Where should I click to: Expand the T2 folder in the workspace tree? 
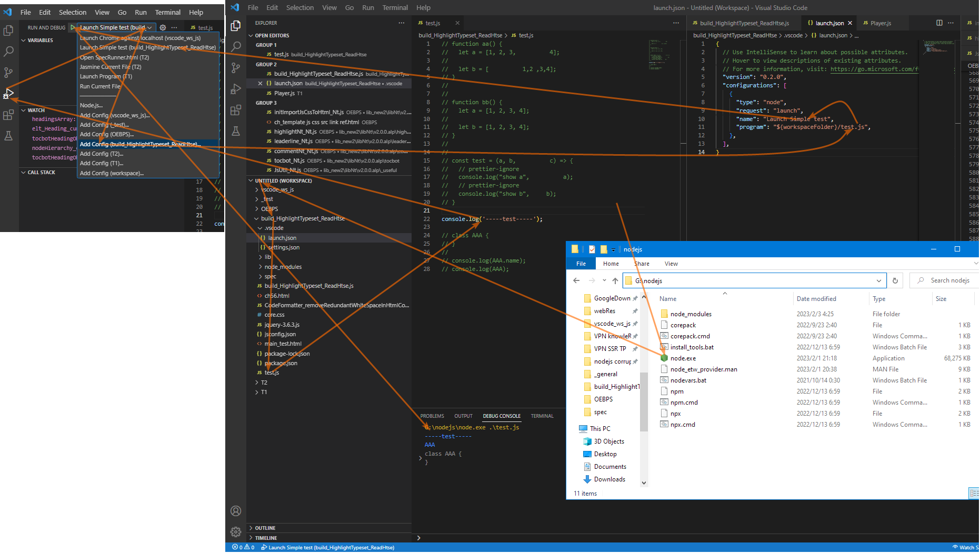coord(264,383)
